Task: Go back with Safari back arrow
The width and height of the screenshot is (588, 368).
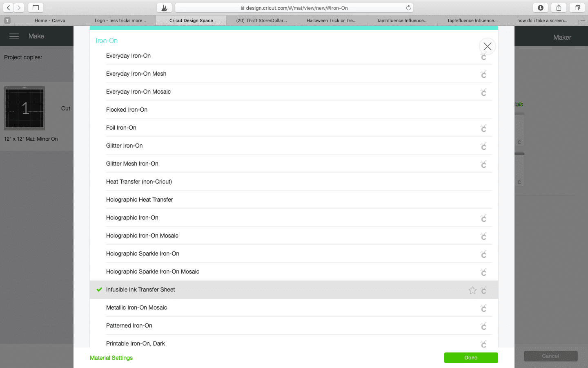Action: 8,8
